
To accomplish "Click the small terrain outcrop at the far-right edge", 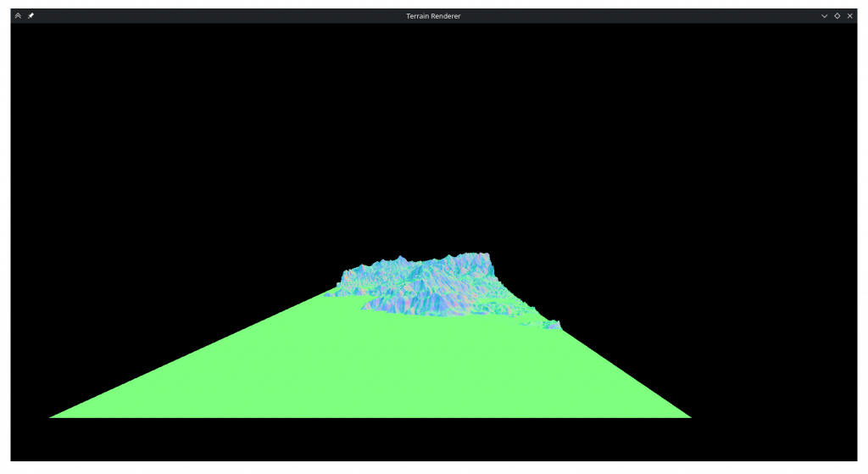I will 553,325.
